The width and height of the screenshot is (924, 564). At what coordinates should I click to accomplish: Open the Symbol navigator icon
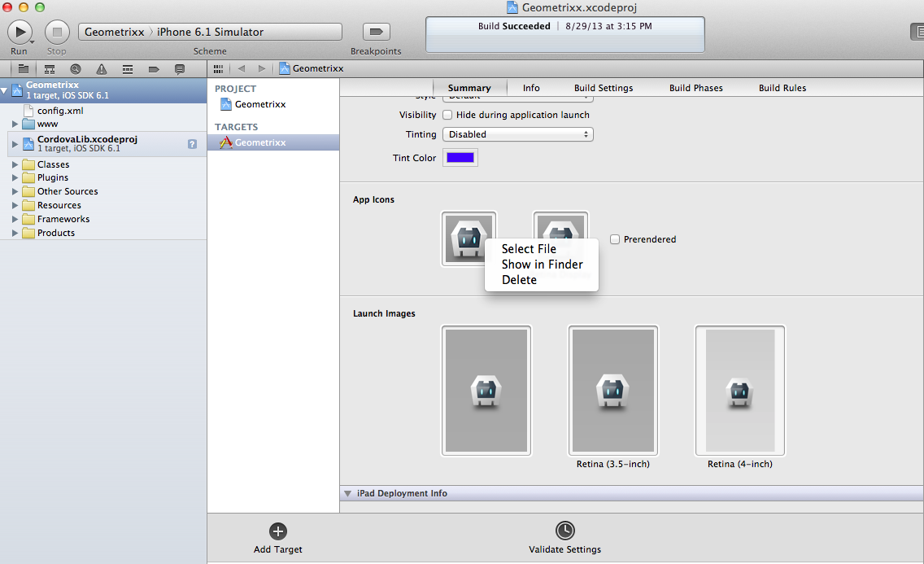pos(50,69)
